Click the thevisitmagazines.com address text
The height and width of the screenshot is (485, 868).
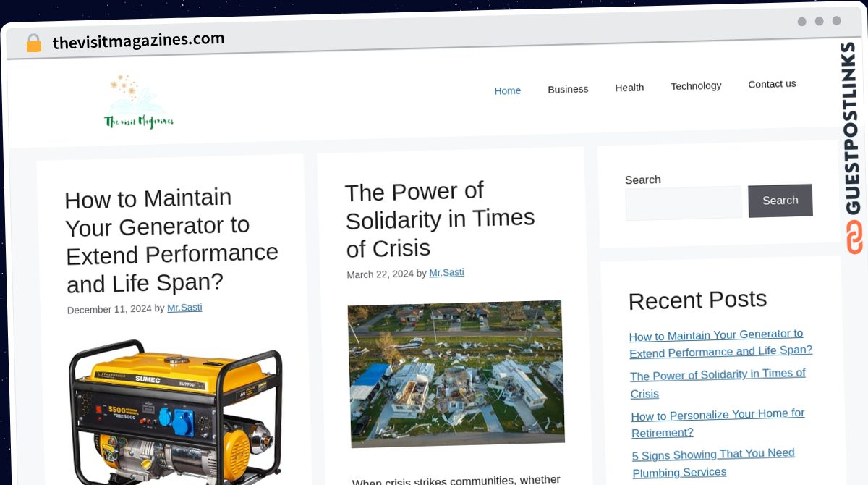[x=138, y=41]
